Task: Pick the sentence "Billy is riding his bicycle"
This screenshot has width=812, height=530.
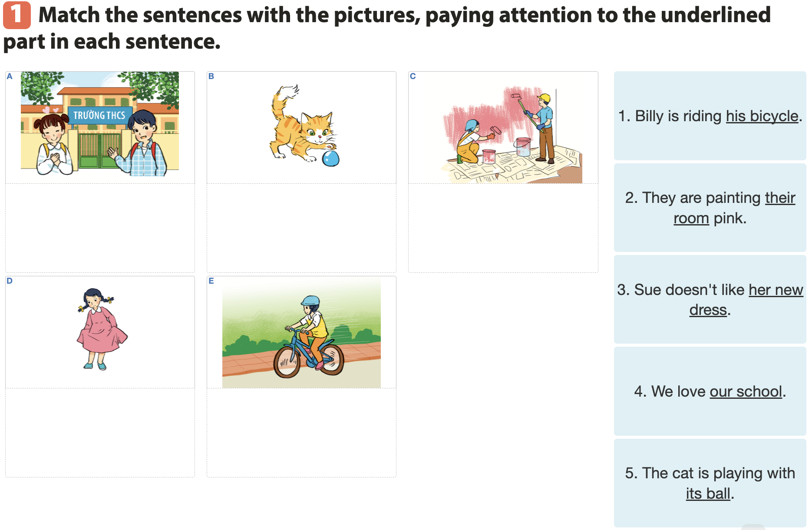Action: click(x=710, y=116)
